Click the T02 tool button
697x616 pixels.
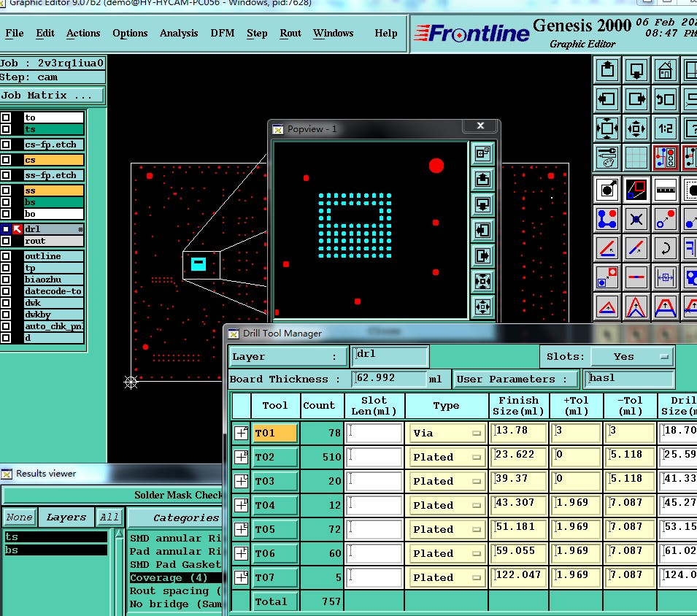point(274,457)
